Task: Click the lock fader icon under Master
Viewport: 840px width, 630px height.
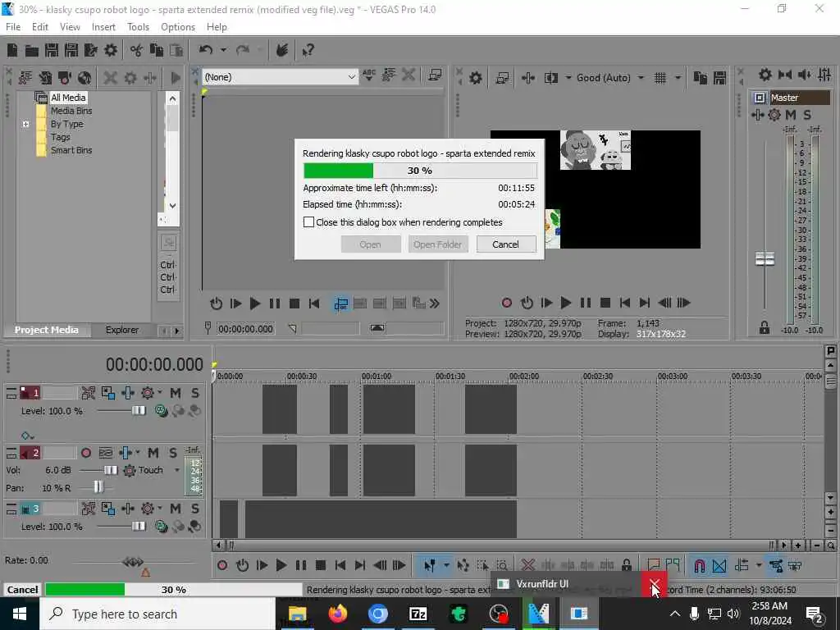Action: 764,328
